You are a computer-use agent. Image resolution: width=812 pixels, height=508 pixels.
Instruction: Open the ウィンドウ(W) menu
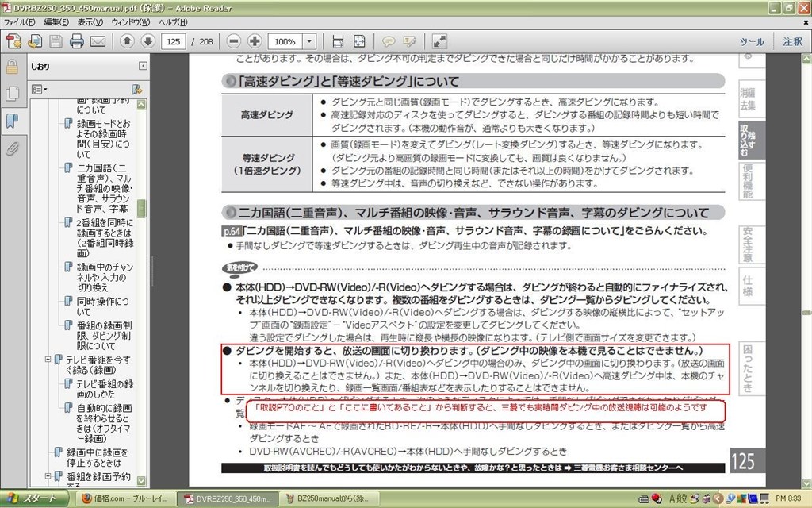point(131,22)
